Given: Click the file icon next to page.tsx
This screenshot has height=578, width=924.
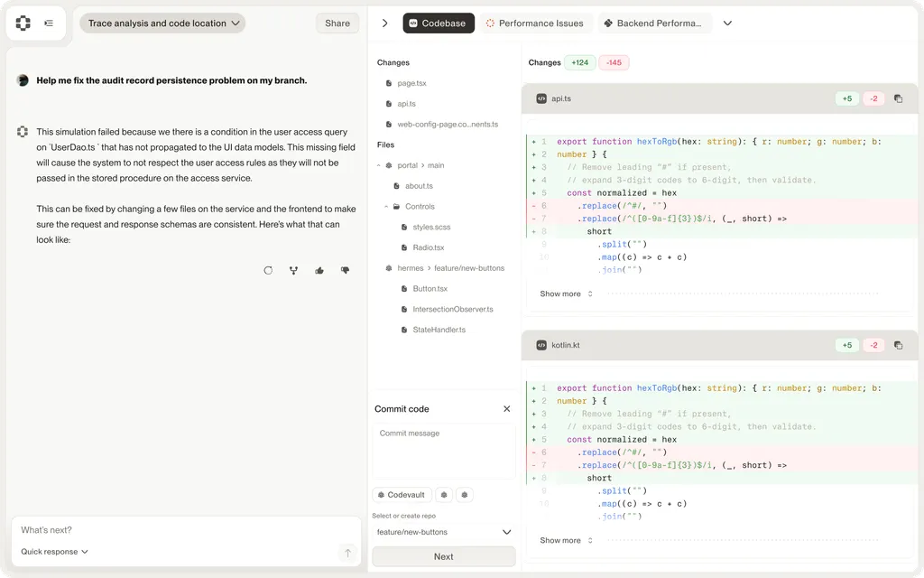Looking at the screenshot, I should [x=388, y=83].
